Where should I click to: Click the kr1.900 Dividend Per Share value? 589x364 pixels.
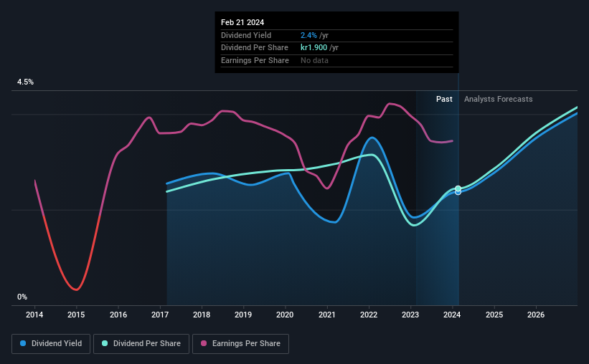(314, 48)
